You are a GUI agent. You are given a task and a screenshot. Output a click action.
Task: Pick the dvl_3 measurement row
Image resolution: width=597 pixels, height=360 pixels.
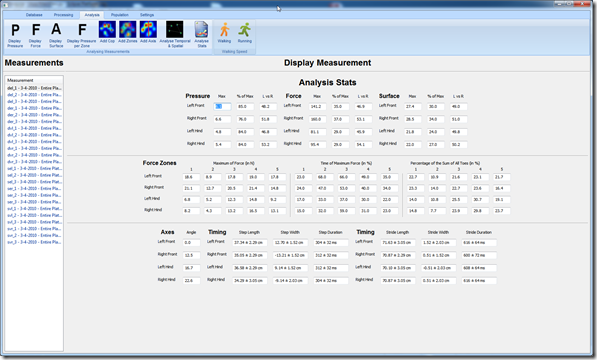(34, 142)
